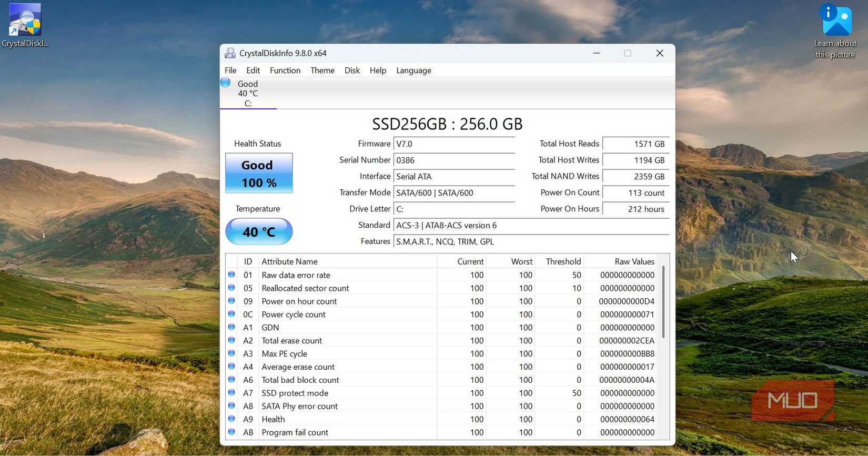
Task: Select the C: drive tab showing Good 40 °C
Action: click(x=248, y=93)
